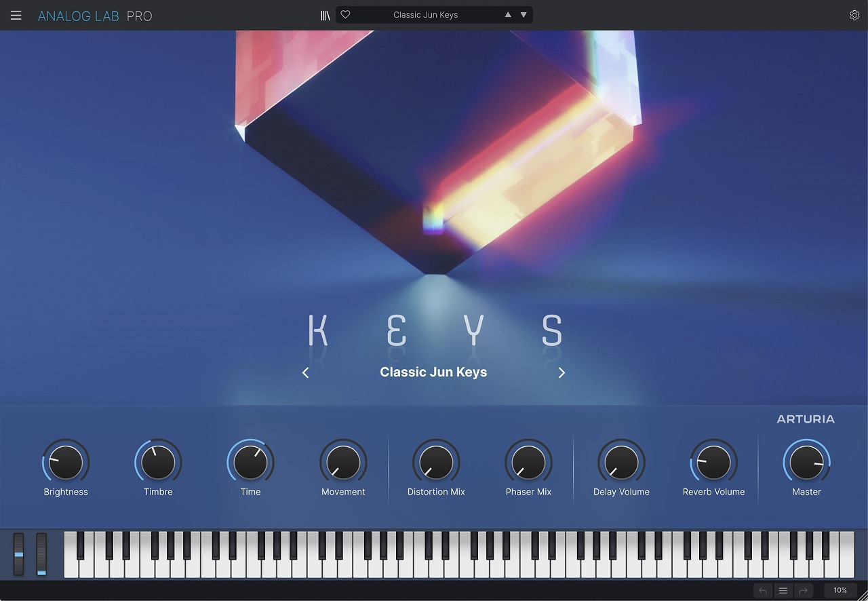
Task: Open the settings gear icon
Action: point(854,15)
